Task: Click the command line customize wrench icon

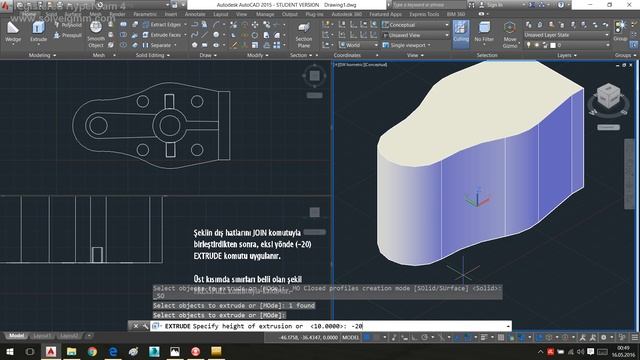Action: pos(145,326)
